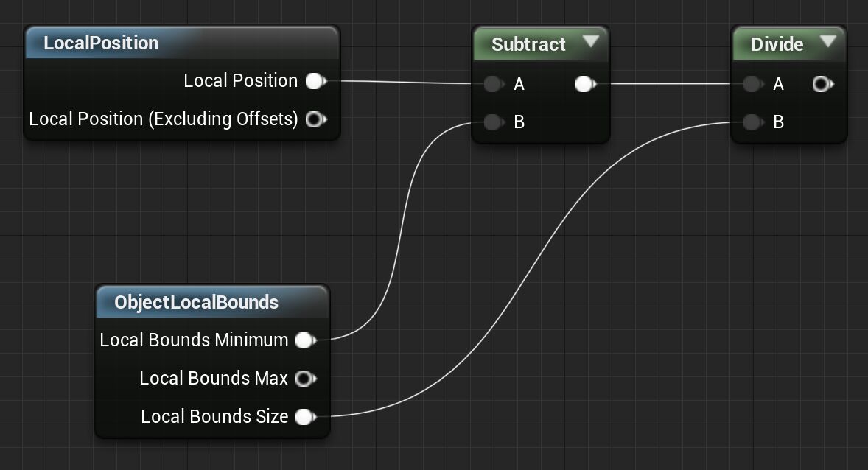
Task: Click the Local Position (Excluding Offsets) pin
Action: click(316, 119)
